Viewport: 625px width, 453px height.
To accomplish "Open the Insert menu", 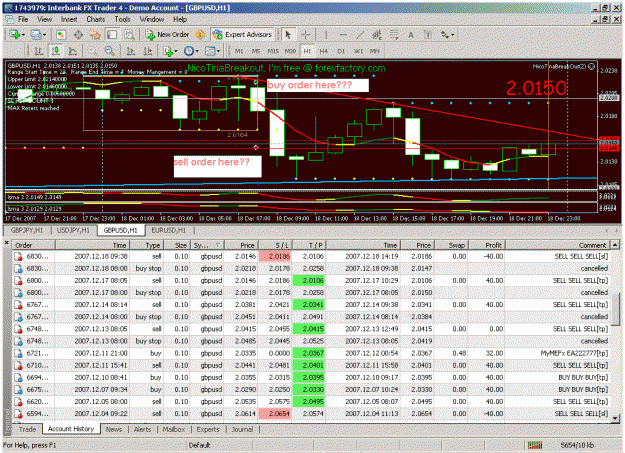I will [x=69, y=19].
